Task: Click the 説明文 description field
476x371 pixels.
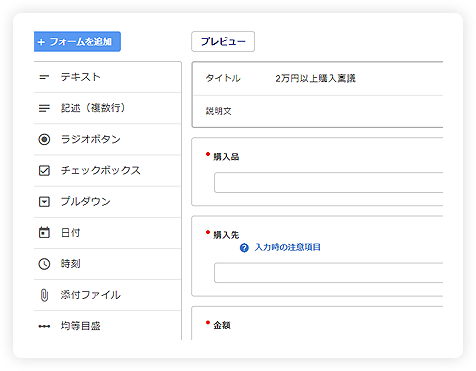Action: pos(318,111)
